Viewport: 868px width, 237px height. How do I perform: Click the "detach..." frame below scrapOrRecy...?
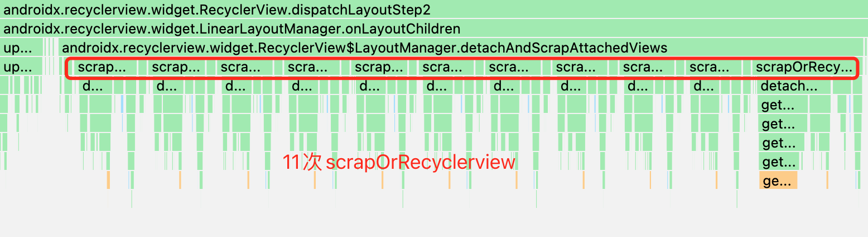pos(788,86)
